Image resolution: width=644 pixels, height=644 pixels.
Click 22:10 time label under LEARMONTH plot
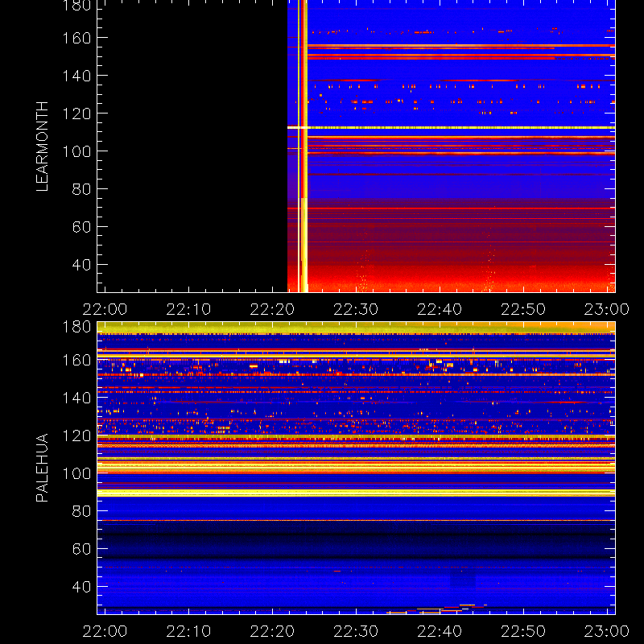(x=188, y=309)
